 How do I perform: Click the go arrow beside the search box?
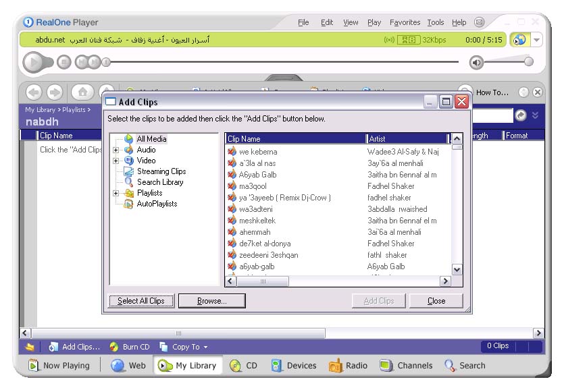tap(521, 115)
